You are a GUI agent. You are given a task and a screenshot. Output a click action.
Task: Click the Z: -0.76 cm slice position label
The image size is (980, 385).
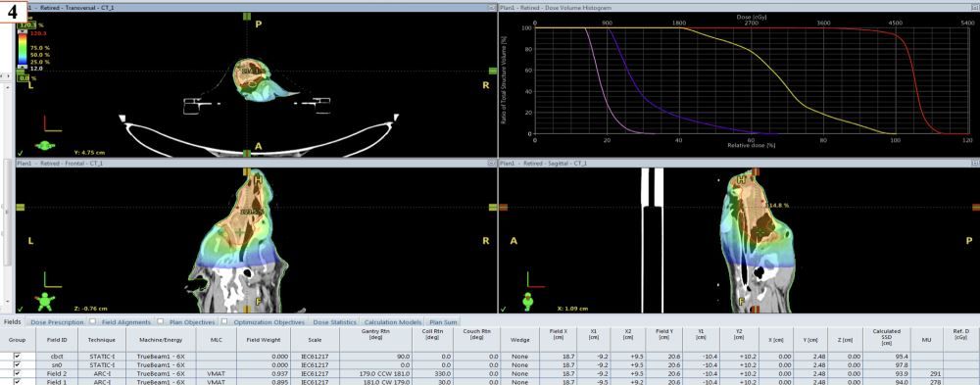coord(90,309)
